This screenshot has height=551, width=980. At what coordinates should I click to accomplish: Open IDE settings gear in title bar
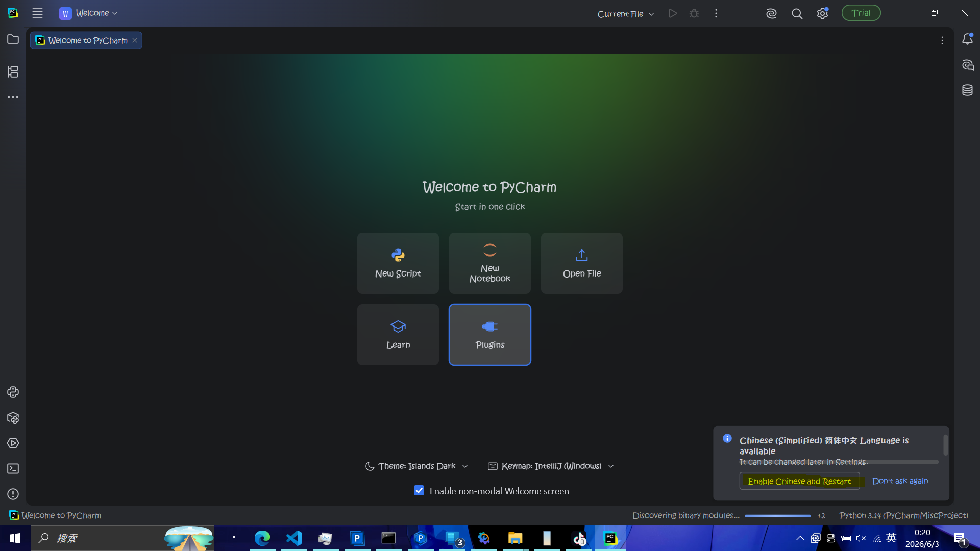click(822, 13)
